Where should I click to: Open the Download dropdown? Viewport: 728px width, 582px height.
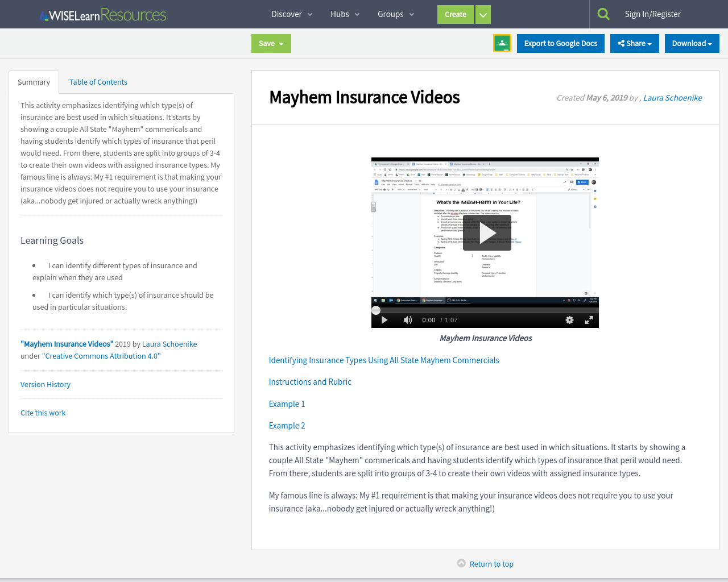tap(692, 43)
